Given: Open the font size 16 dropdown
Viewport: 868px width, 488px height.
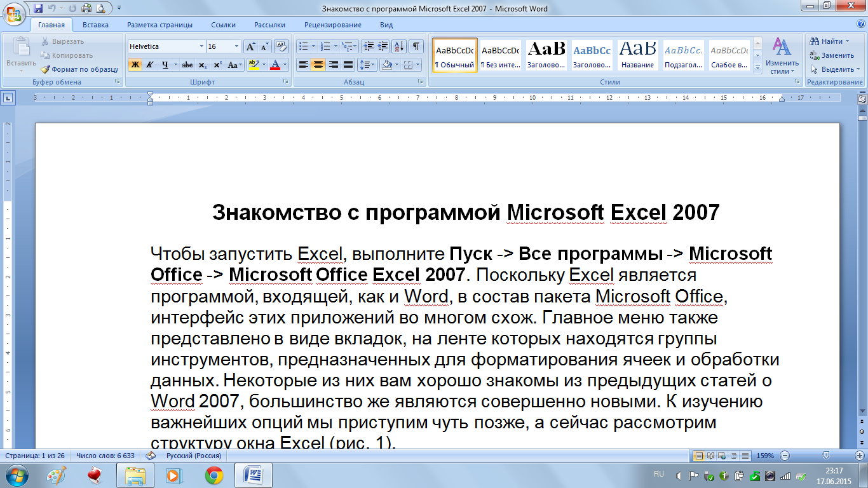Looking at the screenshot, I should pyautogui.click(x=237, y=46).
